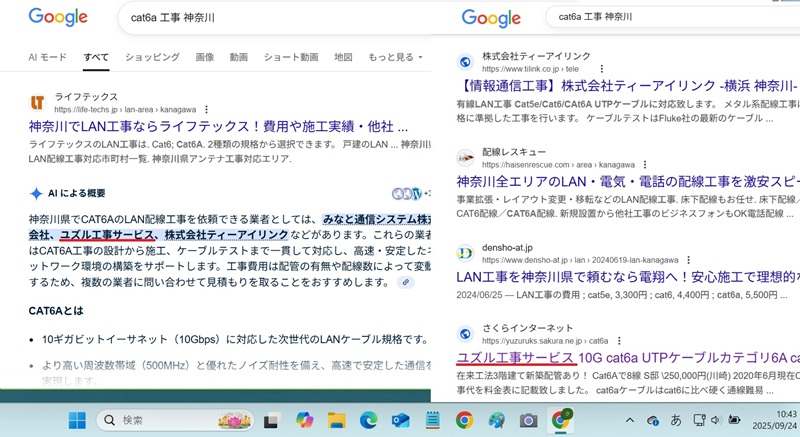The width and height of the screenshot is (800, 437).
Task: Switch to the 画像 tab
Action: pos(205,57)
